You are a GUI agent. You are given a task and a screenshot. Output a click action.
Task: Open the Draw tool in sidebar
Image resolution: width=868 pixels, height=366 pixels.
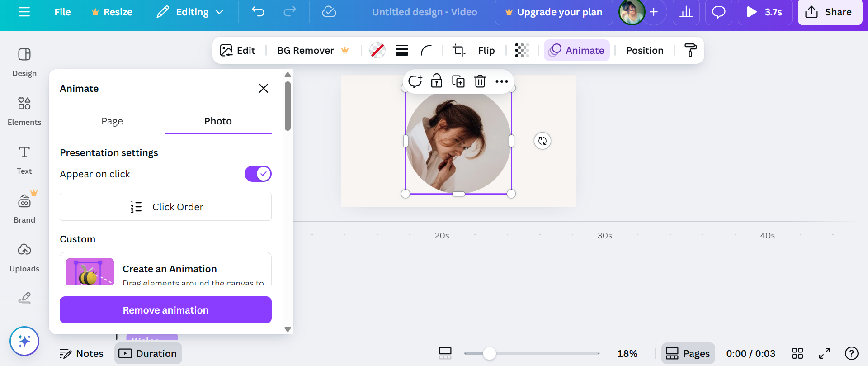pos(24,298)
